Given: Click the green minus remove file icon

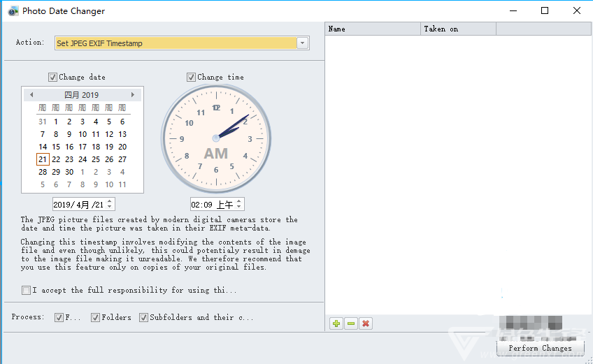Looking at the screenshot, I should (x=351, y=323).
